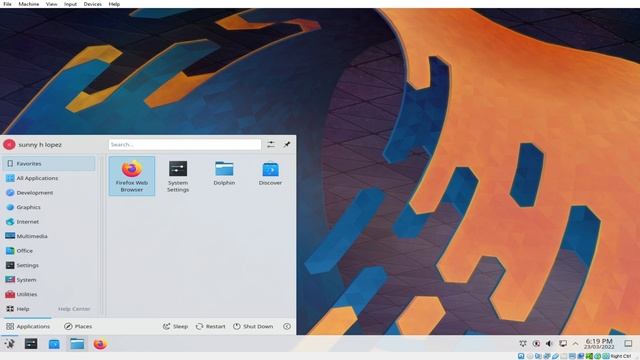Image resolution: width=640 pixels, height=360 pixels.
Task: Click the Right Ctrl host key indicator
Action: (x=621, y=356)
